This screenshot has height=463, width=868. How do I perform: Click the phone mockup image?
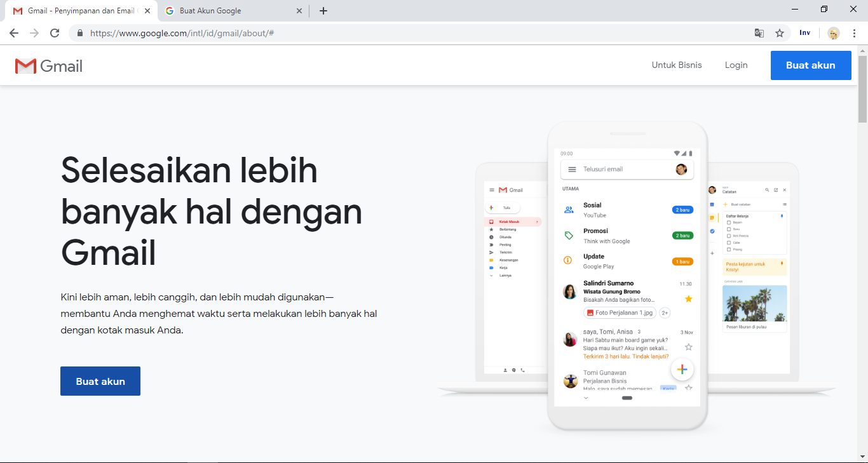627,276
